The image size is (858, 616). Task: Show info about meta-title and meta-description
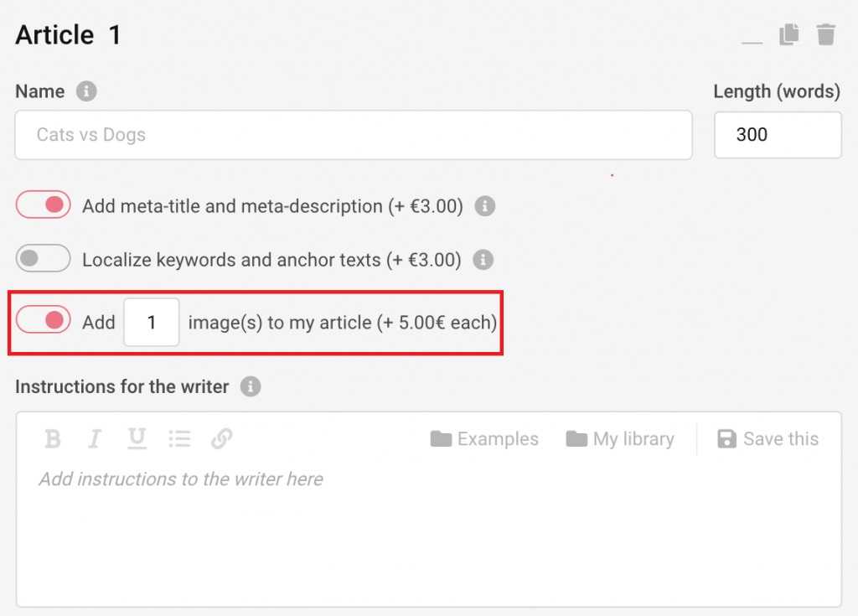[x=485, y=206]
